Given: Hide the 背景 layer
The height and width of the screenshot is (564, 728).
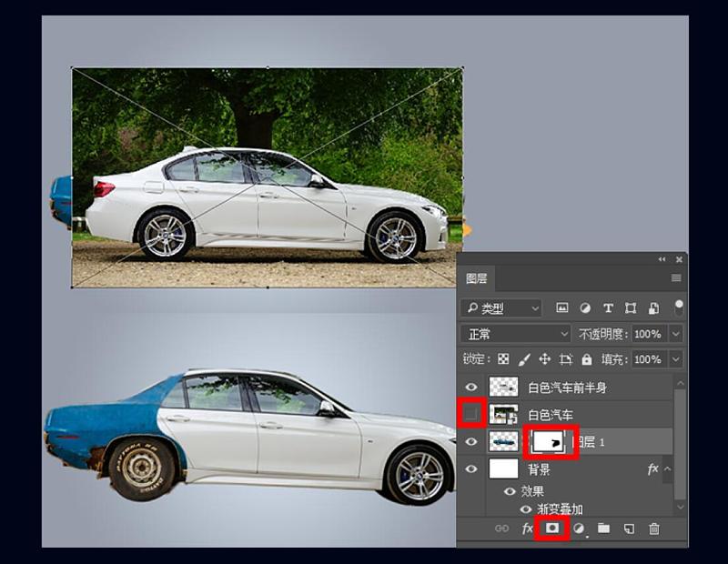Looking at the screenshot, I should [471, 469].
